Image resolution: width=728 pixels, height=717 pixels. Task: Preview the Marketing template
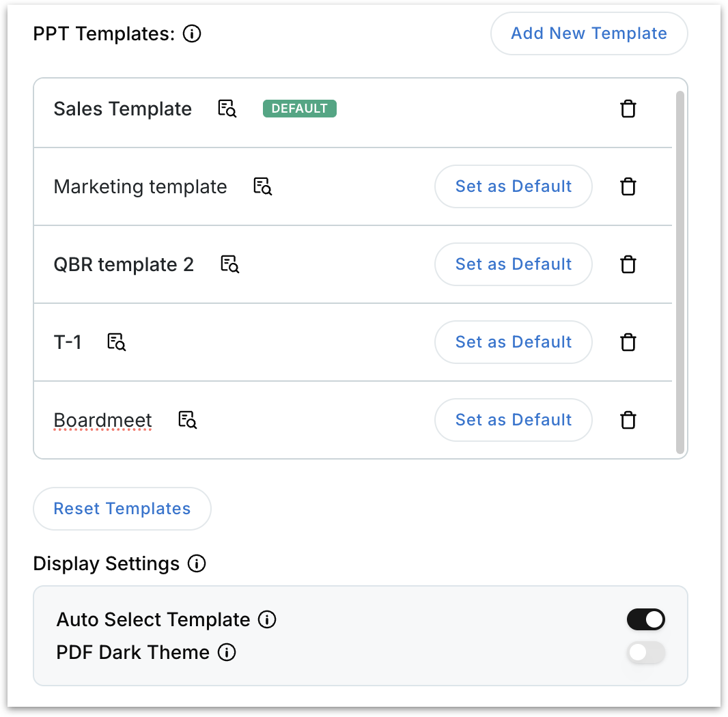pos(262,186)
